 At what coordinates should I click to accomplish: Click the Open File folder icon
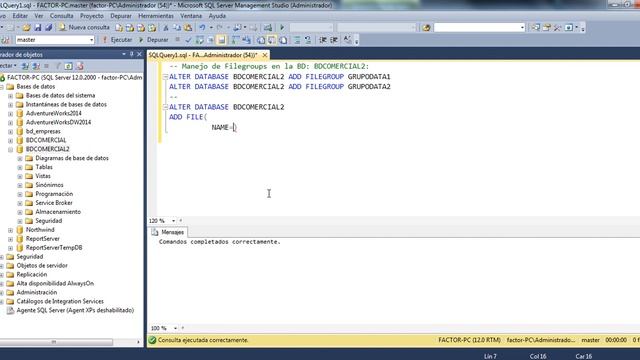27,28
